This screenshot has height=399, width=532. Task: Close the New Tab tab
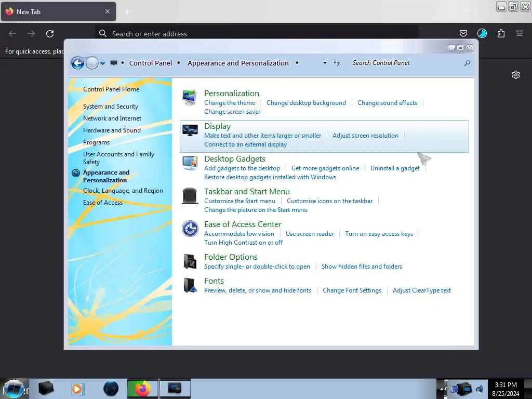click(x=107, y=11)
